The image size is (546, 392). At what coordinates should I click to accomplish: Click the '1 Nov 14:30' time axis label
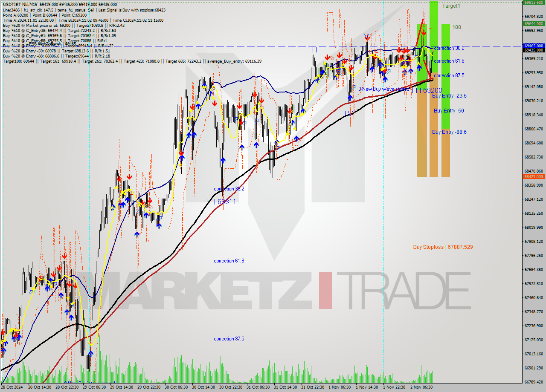coord(366,387)
